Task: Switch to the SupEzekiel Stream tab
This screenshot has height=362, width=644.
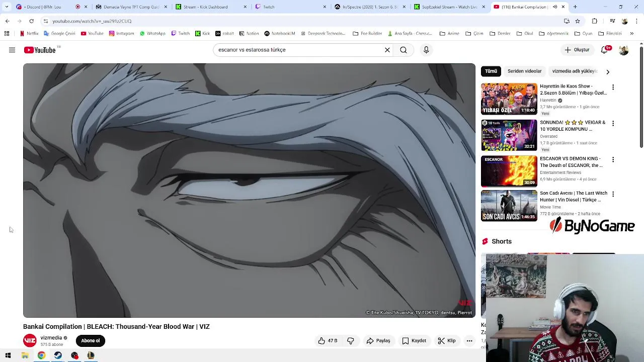Action: pos(449,7)
